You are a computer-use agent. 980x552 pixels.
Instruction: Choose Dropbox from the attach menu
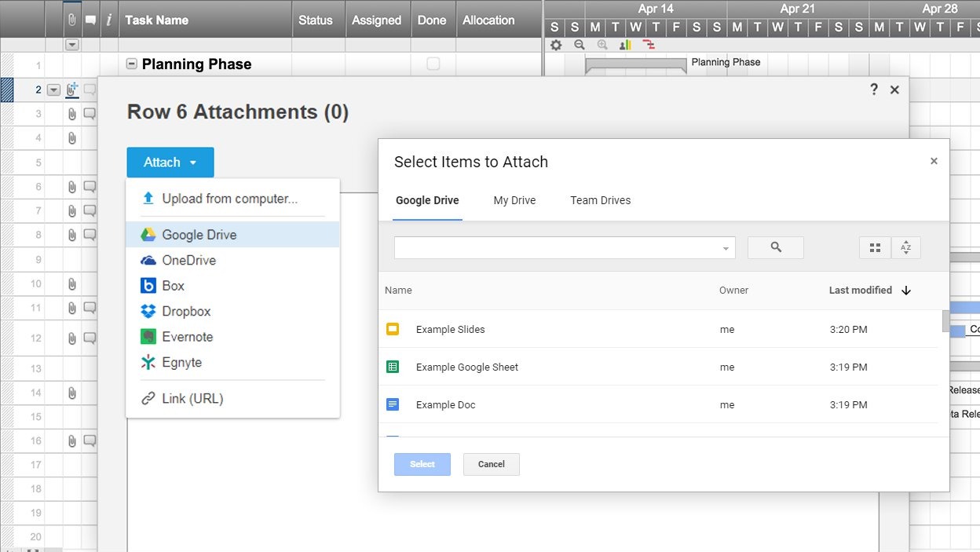186,312
